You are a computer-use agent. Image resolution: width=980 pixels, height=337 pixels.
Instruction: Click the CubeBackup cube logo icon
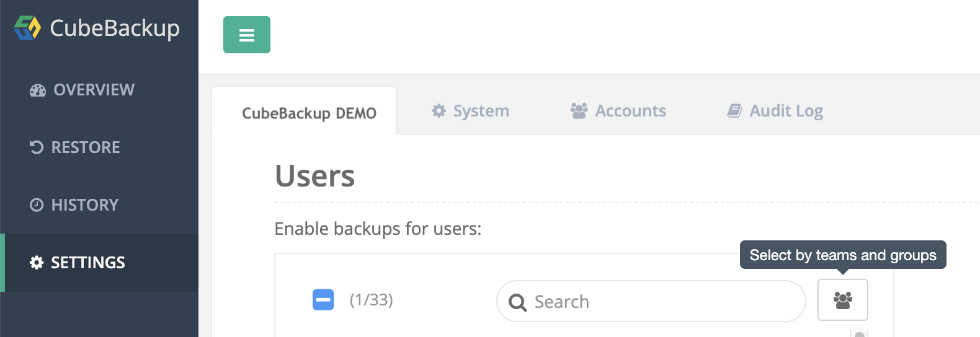[27, 28]
